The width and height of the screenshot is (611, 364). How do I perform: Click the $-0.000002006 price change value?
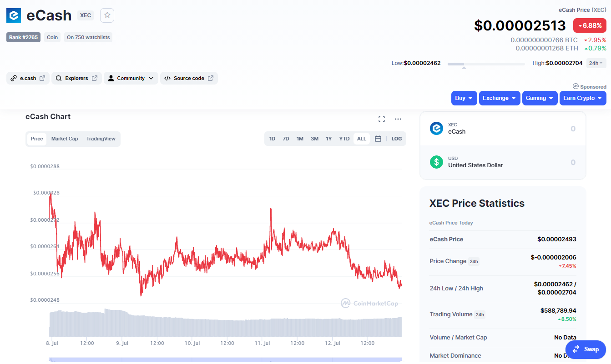pos(553,257)
